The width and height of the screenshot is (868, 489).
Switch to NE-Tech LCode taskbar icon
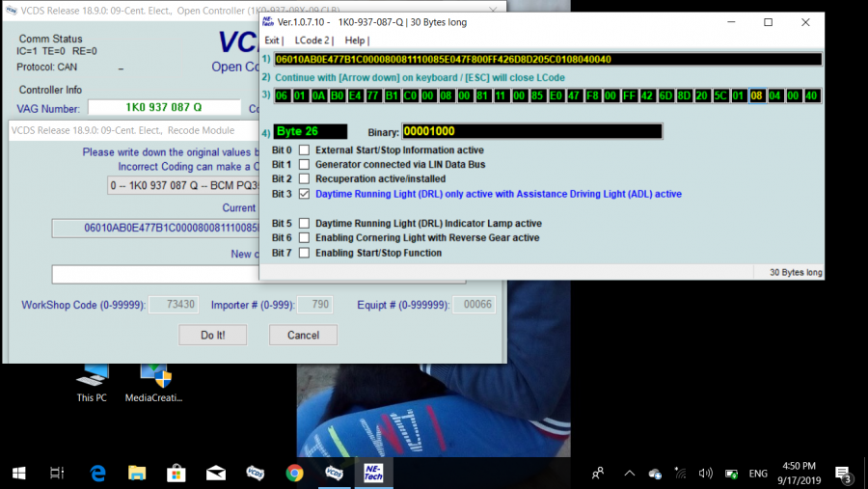(x=373, y=474)
